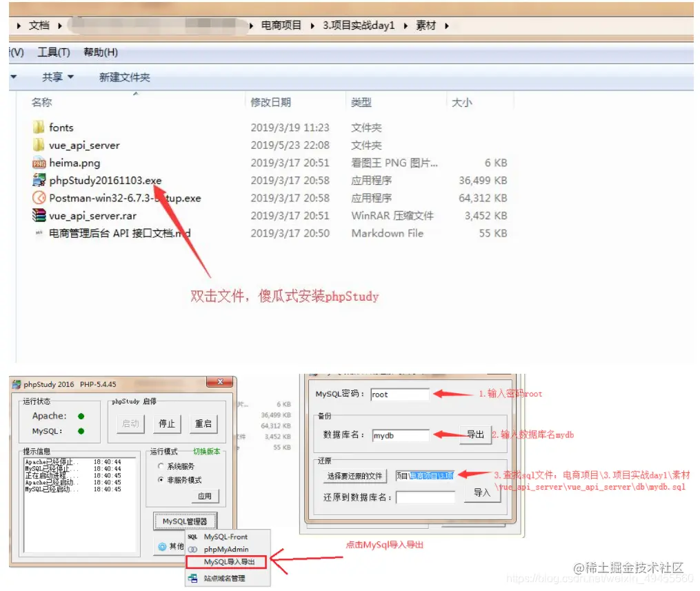This screenshot has height=591, width=700.
Task: Click the 'Markdown File' type cell
Action: [387, 233]
